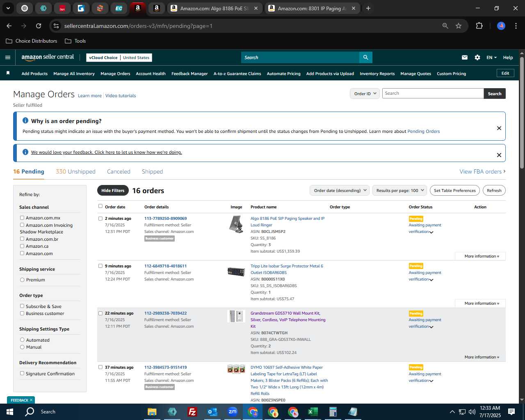Open Outlook from the taskbar
The height and width of the screenshot is (420, 525).
[x=212, y=412]
